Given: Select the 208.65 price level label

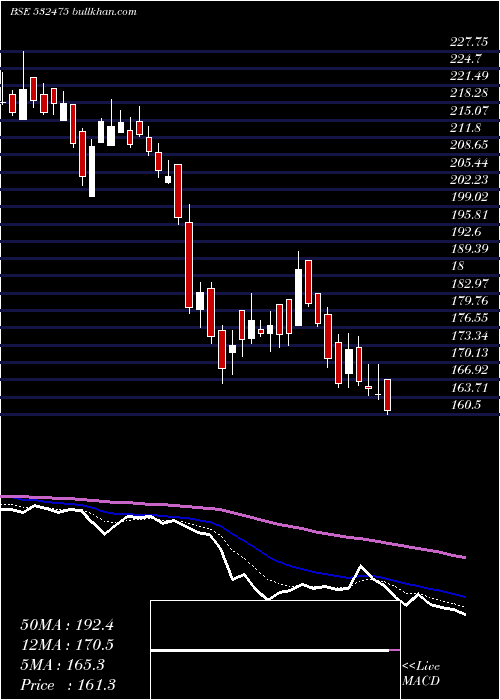Looking at the screenshot, I should pyautogui.click(x=469, y=145).
